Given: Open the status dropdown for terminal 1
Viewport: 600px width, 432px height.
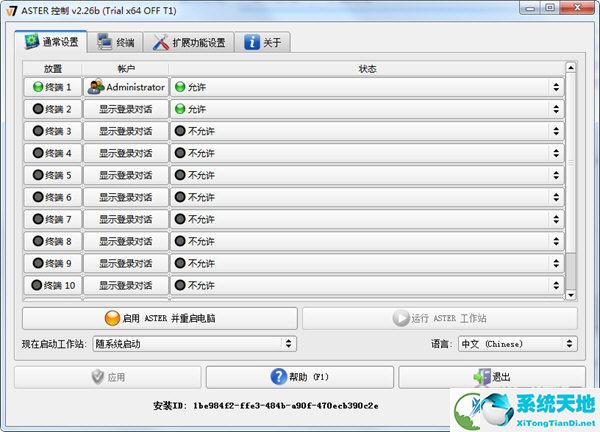Looking at the screenshot, I should (366, 87).
